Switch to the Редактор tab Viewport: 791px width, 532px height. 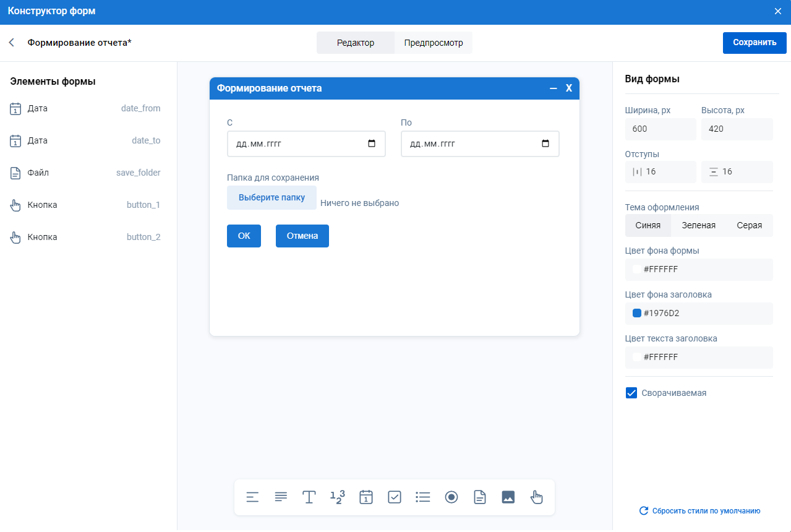coord(356,43)
